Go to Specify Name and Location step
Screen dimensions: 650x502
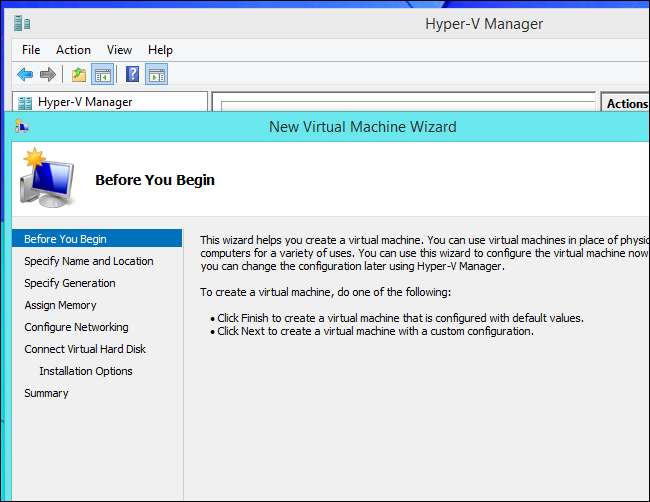tap(89, 261)
